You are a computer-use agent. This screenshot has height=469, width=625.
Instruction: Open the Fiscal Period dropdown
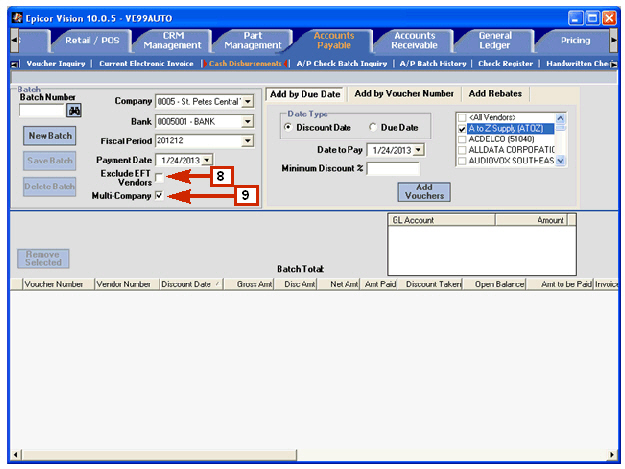248,141
